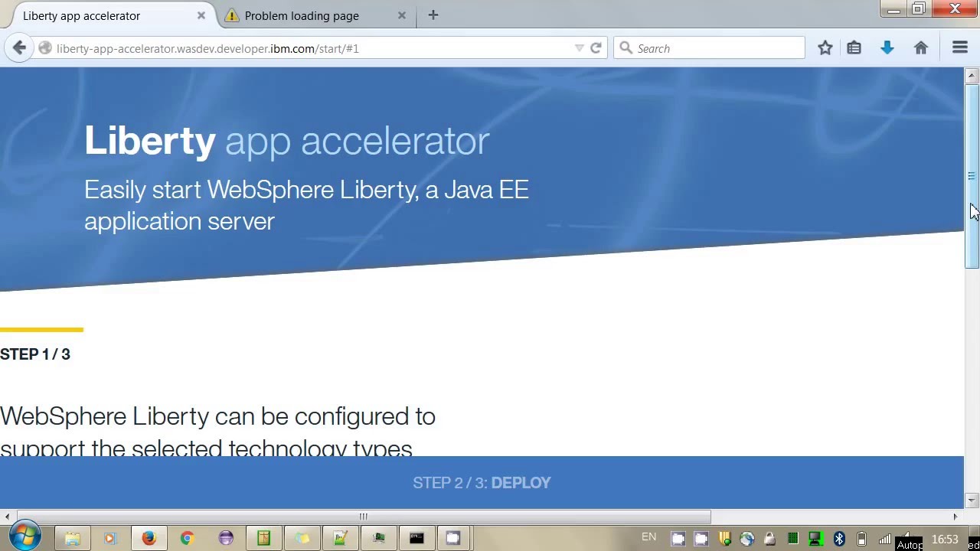Click the Liberty app accelerator heading

click(287, 141)
